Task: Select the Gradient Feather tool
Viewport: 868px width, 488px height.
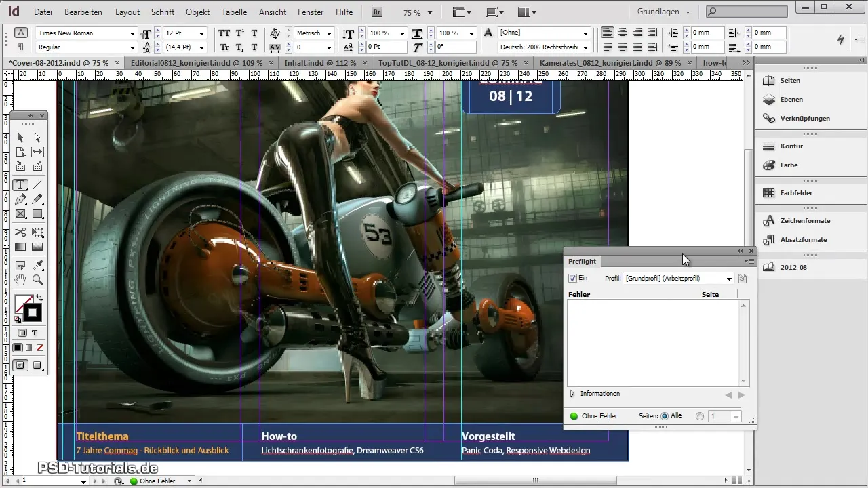Action: 37,247
